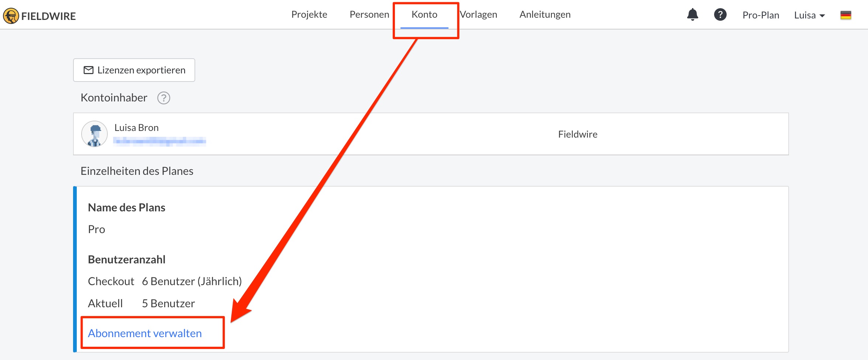Click the envelope icon on Lizenzen exportieren
This screenshot has width=868, height=360.
89,70
